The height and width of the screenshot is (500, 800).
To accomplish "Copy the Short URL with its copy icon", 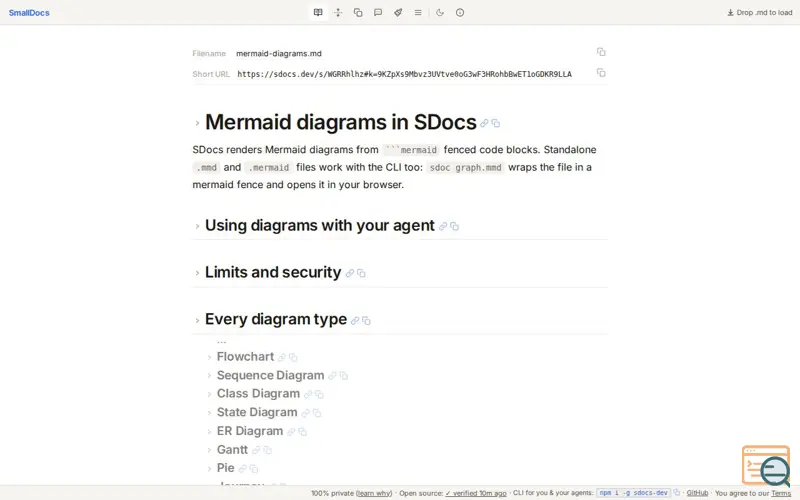I will (x=601, y=72).
